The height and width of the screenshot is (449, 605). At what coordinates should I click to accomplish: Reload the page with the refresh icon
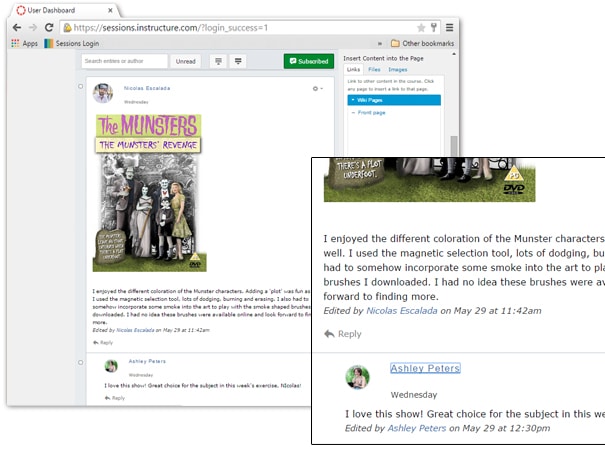(49, 27)
